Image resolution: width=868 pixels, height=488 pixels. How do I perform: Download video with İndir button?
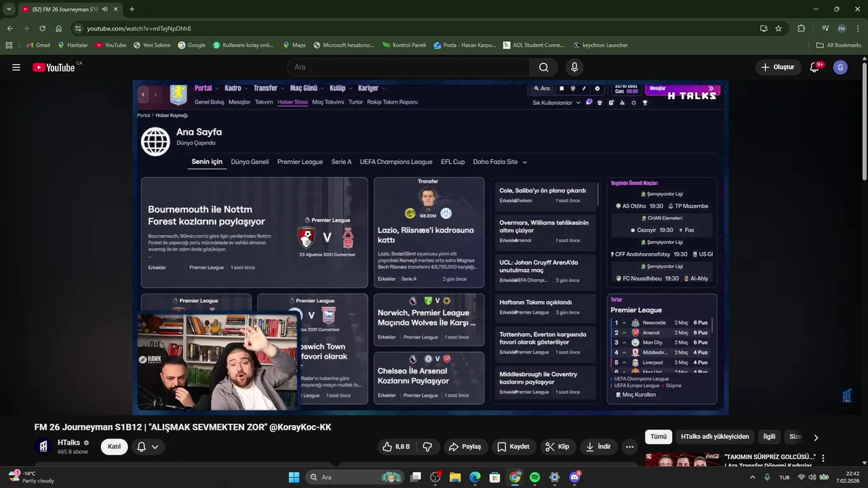pyautogui.click(x=598, y=447)
